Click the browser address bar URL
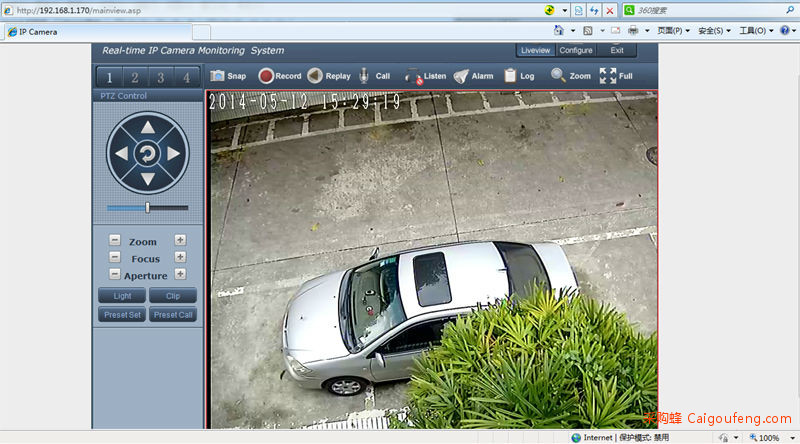 click(x=79, y=10)
